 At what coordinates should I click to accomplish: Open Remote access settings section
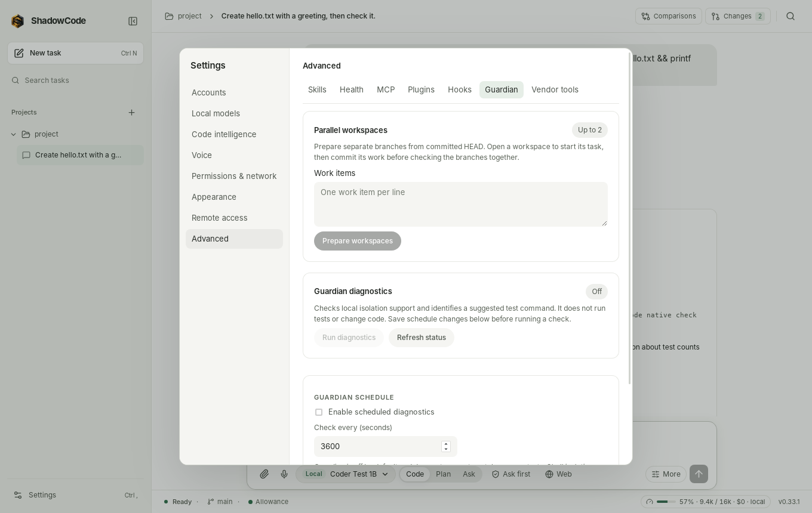click(x=234, y=218)
